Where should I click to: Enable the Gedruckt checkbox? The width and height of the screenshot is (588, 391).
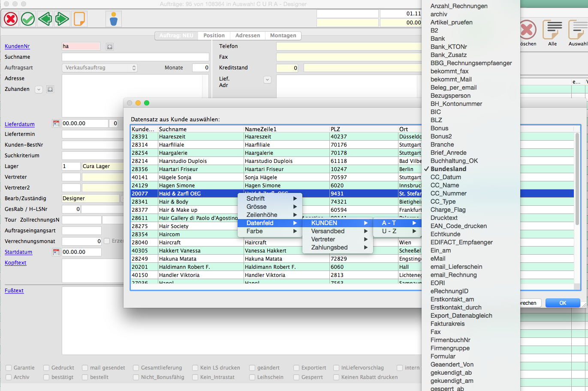point(46,368)
